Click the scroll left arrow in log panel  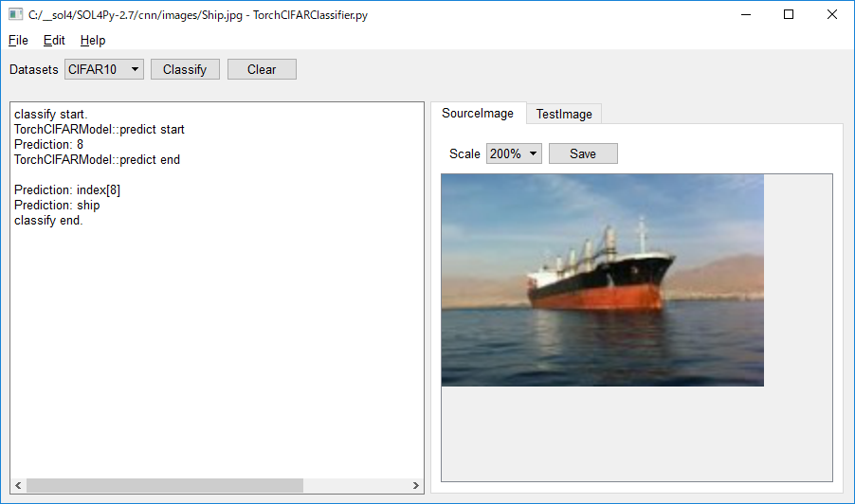[x=18, y=485]
